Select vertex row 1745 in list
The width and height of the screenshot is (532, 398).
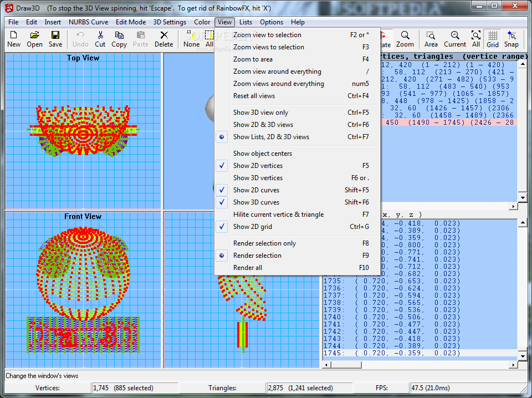pyautogui.click(x=420, y=353)
